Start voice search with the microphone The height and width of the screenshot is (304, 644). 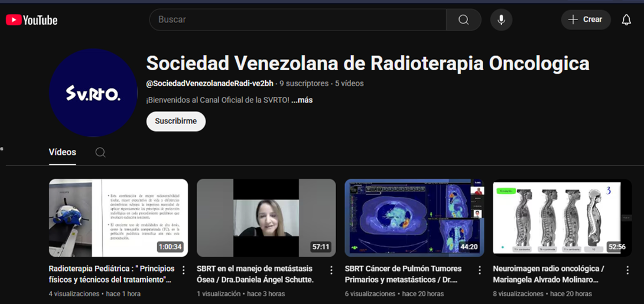point(501,19)
